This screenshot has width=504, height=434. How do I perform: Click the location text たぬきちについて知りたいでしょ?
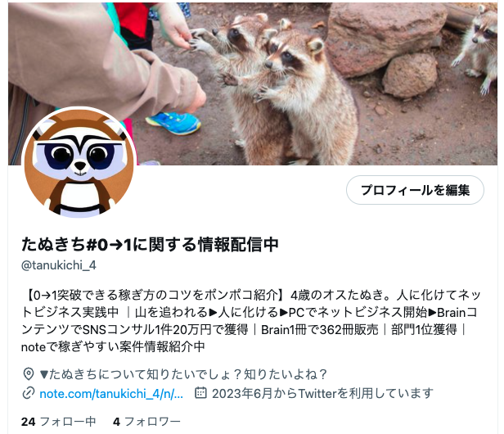(183, 374)
